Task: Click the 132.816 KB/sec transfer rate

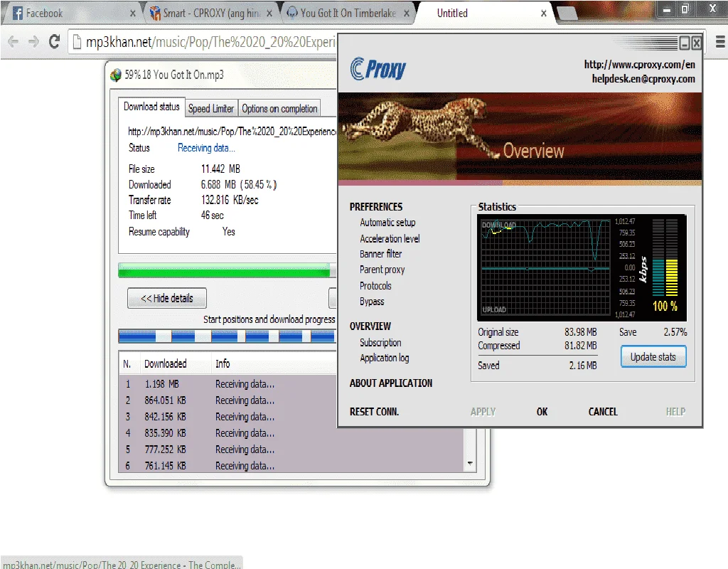Action: click(230, 200)
